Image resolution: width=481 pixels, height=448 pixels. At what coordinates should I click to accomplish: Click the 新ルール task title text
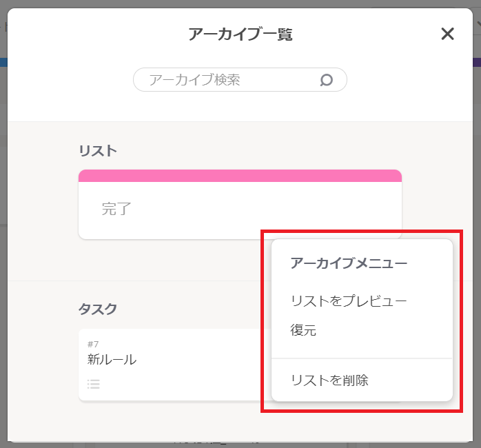click(112, 359)
